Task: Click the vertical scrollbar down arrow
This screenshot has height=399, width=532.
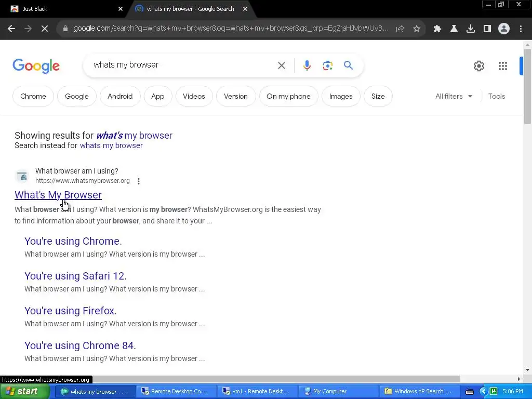Action: coord(528,370)
